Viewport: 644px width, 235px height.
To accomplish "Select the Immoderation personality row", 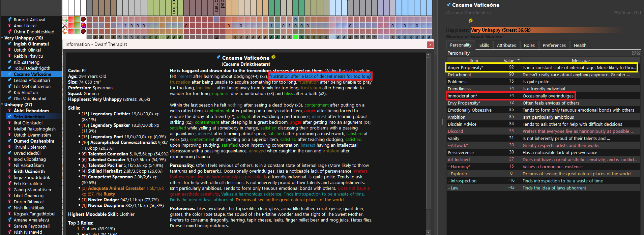I will 543,96.
